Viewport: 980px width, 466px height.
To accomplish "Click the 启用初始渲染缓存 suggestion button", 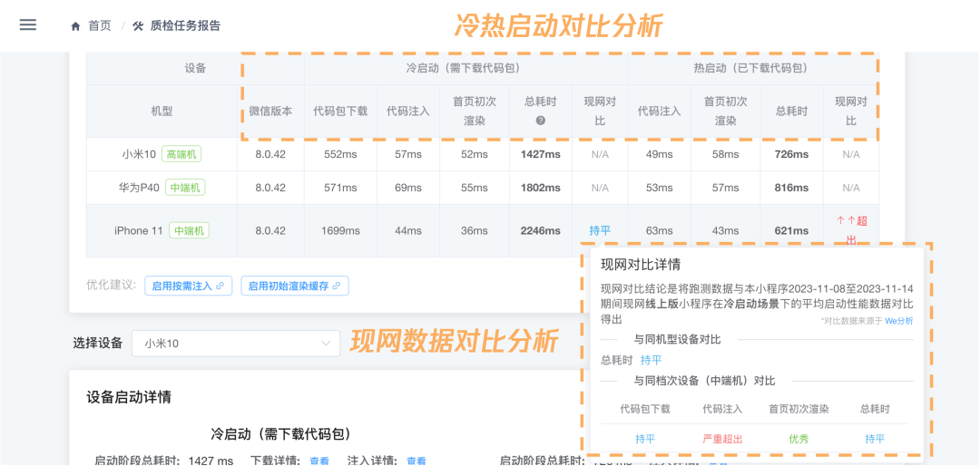I will click(294, 286).
